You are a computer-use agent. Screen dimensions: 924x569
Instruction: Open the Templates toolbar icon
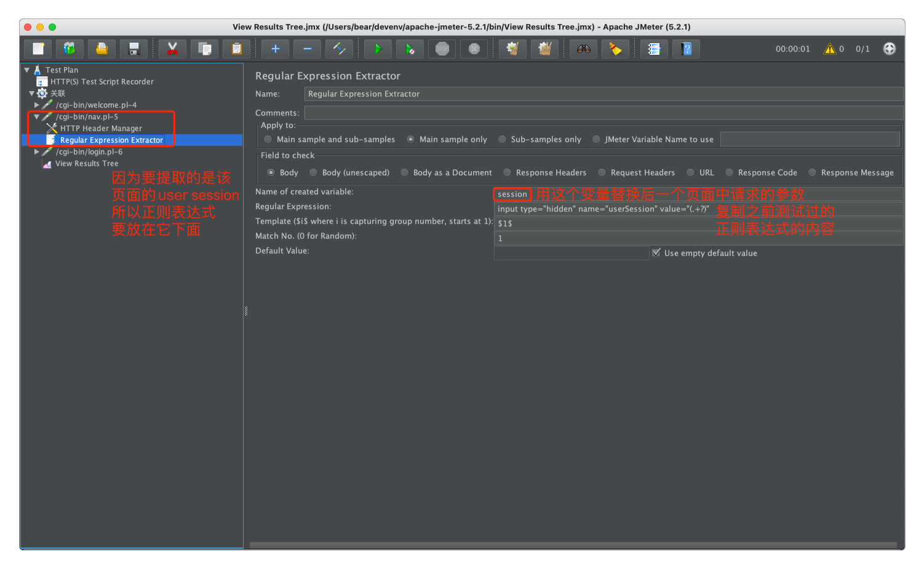70,49
